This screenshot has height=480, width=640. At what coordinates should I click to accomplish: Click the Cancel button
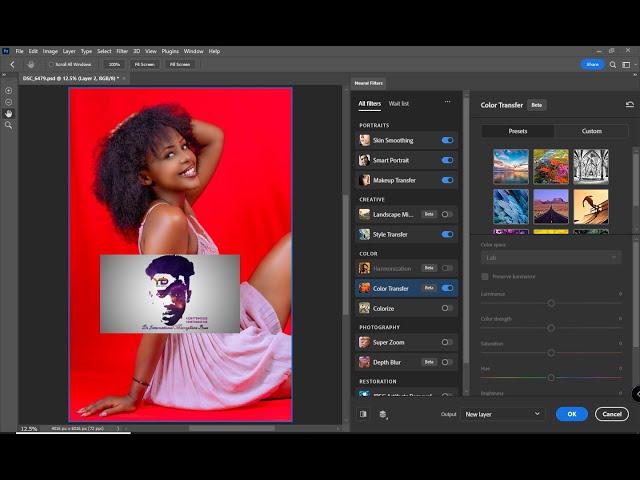tap(612, 414)
